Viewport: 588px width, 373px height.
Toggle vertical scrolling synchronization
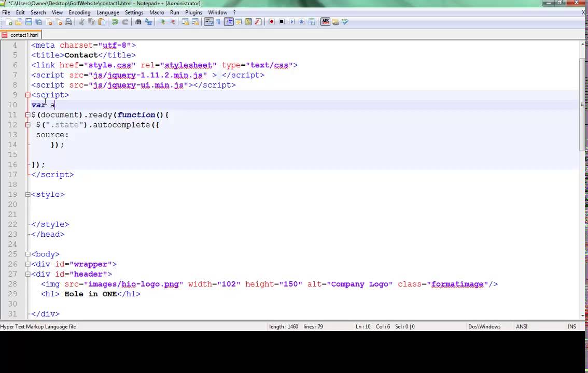point(185,22)
